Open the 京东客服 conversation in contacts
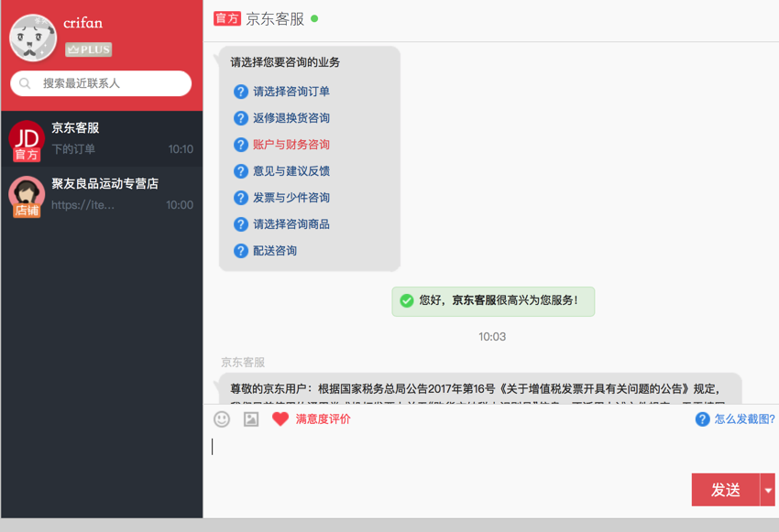The image size is (779, 532). (102, 139)
